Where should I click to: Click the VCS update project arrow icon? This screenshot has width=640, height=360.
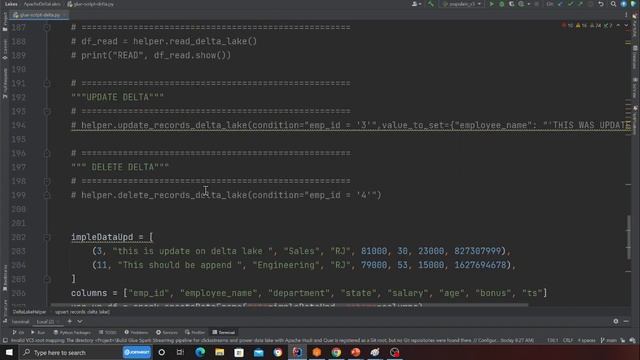pos(560,4)
